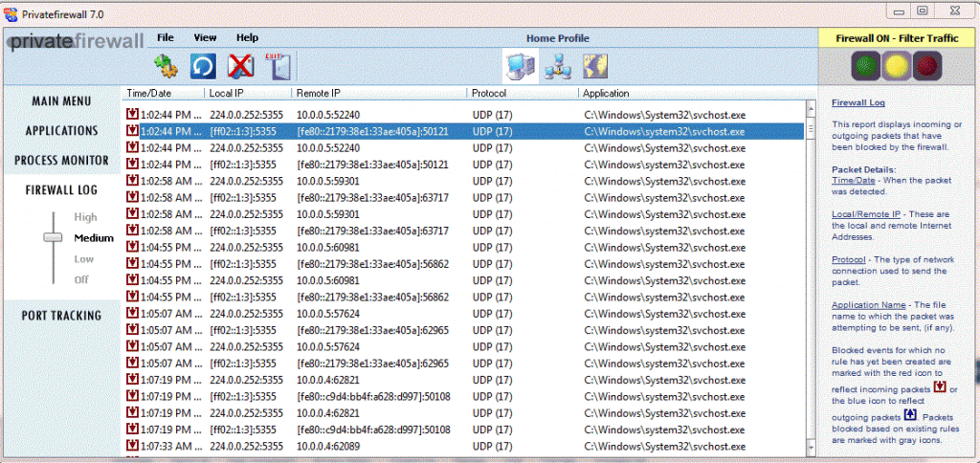Screen dimensions: 980x463
Task: Click the blue refresh toolbar icon
Action: [x=203, y=66]
